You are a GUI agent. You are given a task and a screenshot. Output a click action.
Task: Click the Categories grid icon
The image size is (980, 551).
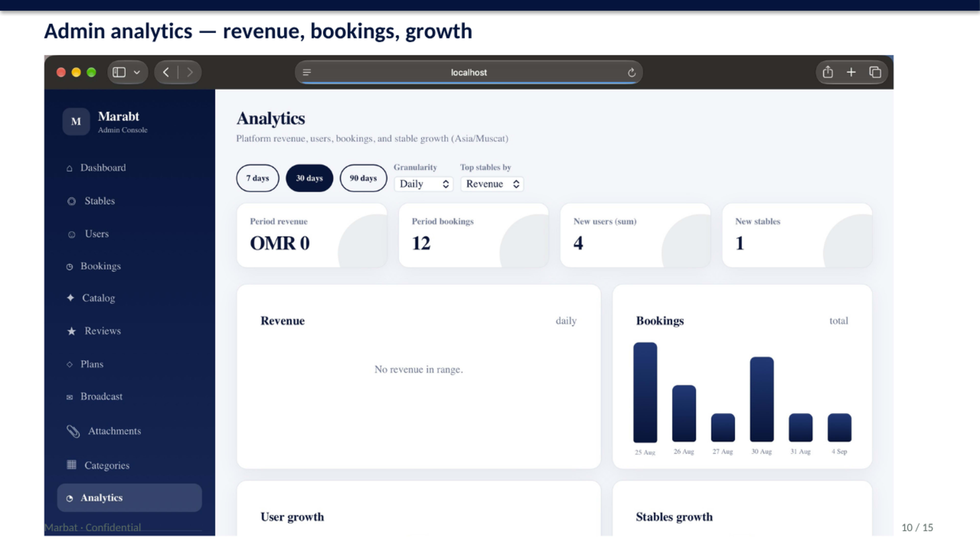click(71, 465)
